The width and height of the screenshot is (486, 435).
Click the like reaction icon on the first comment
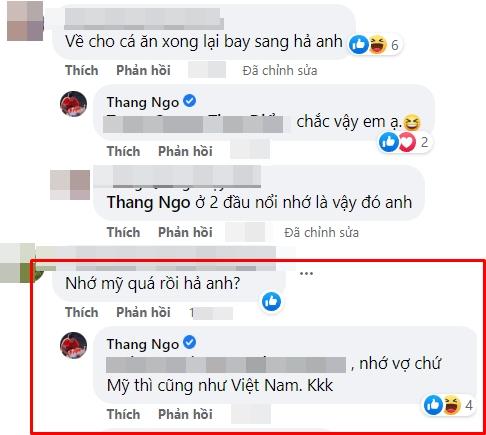point(358,45)
